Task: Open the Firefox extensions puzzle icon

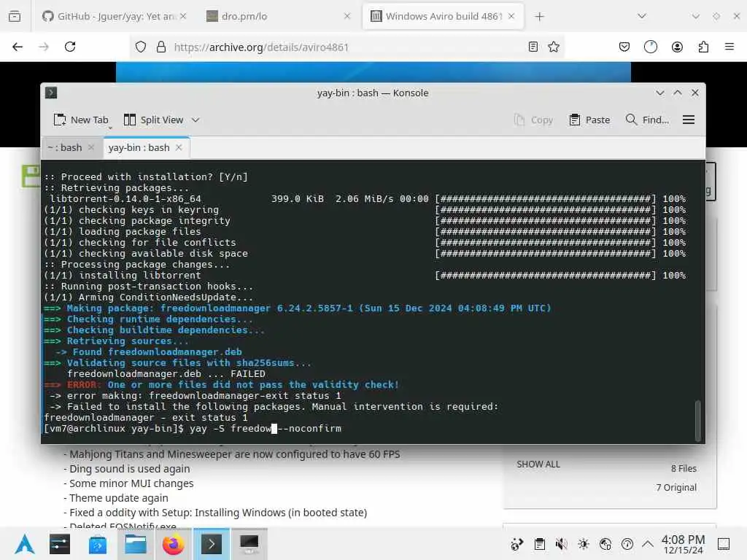Action: click(703, 47)
